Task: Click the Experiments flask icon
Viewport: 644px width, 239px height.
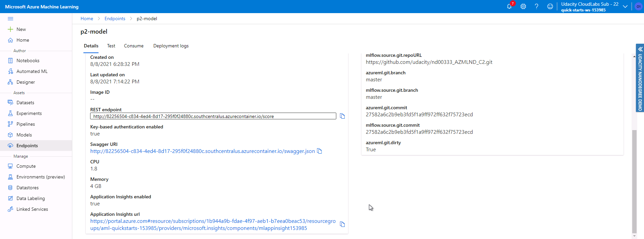Action: point(10,113)
